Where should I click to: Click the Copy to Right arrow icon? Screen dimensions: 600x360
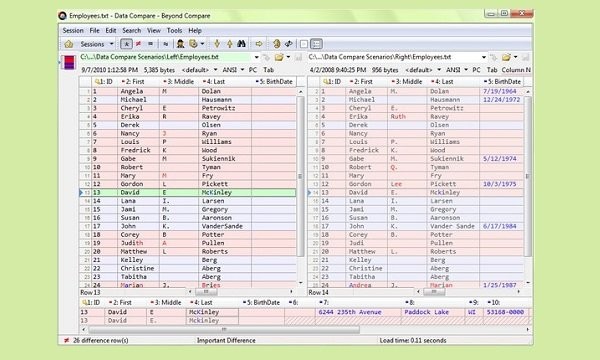tap(259, 44)
